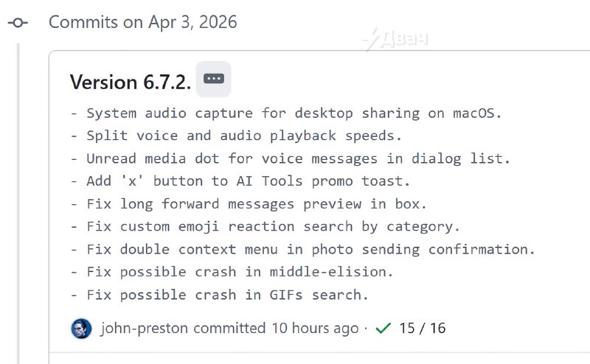Click the vertical commit timeline line
This screenshot has height=364, width=590.
click(18, 199)
